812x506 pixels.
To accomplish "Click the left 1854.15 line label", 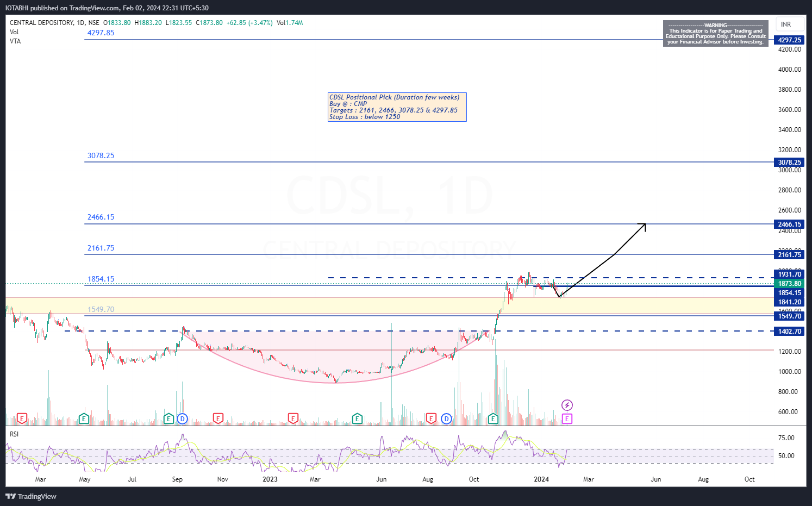I will tap(101, 279).
